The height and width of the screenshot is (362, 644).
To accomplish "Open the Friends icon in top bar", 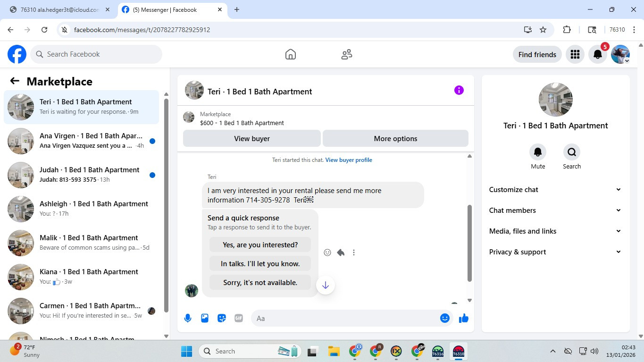I will [x=347, y=54].
